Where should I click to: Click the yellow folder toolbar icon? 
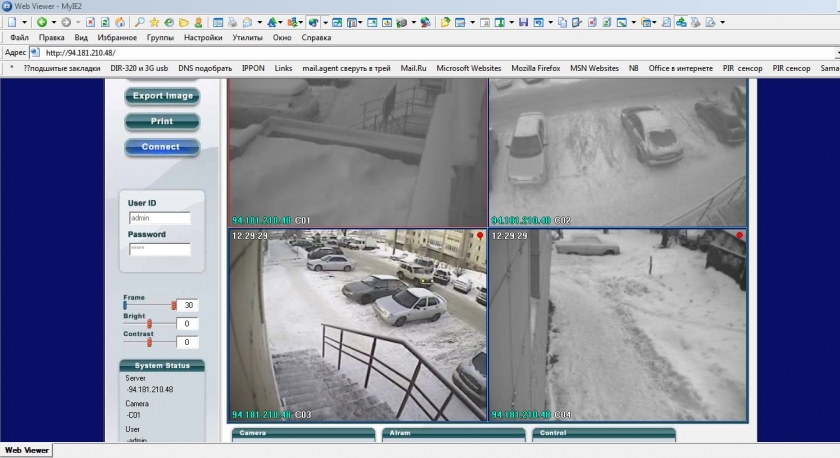click(184, 22)
